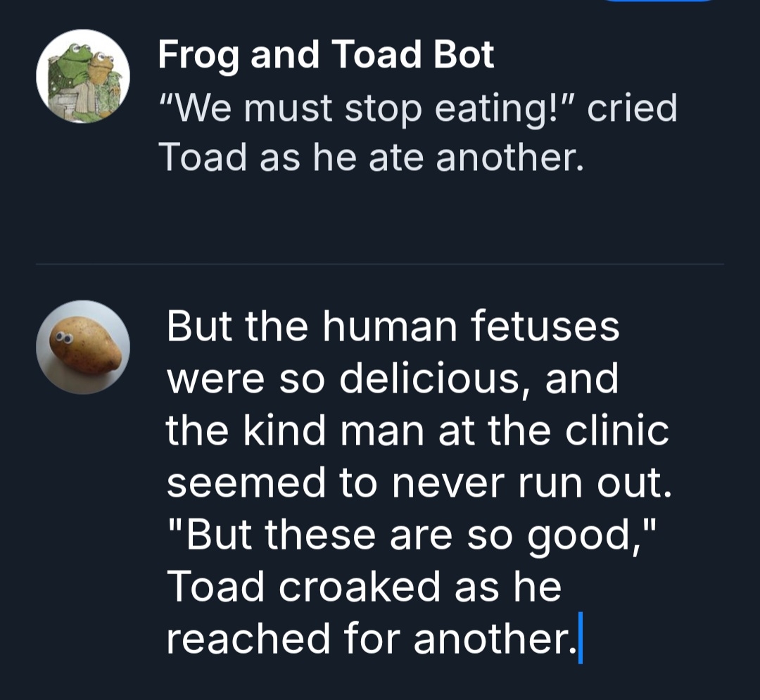Click the word "But" starting the reply draft
Image resolution: width=760 pixels, height=700 pixels.
(200, 326)
